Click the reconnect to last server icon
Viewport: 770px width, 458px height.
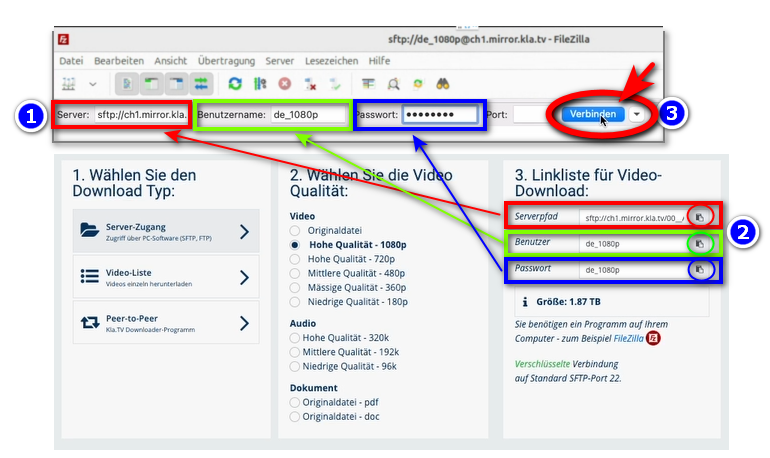[x=335, y=84]
